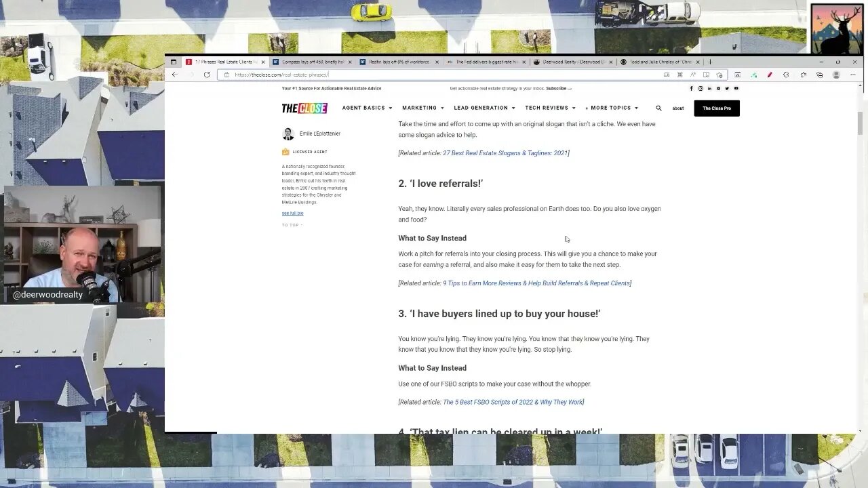Click the page vertical scrollbar thumb

860,123
